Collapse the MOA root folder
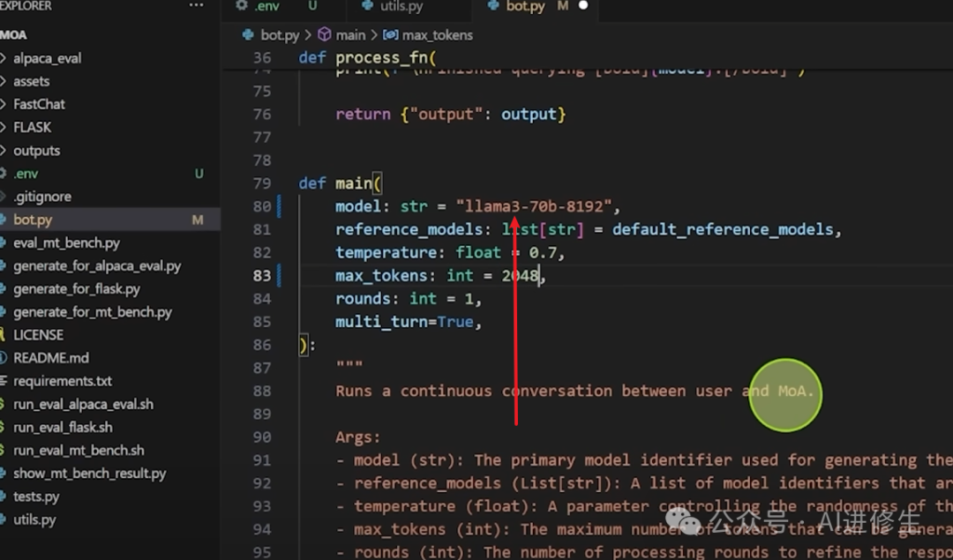Viewport: 953px width, 560px height. pos(13,35)
